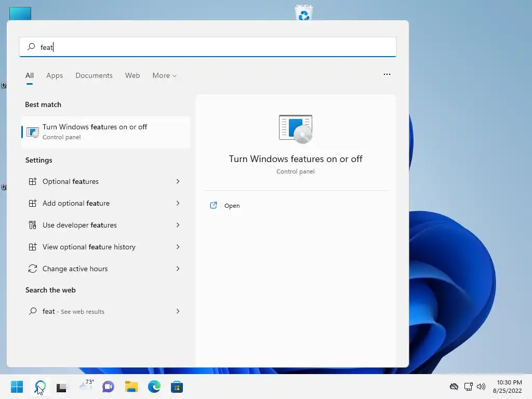This screenshot has width=532, height=399.
Task: Launch the Chat app from the taskbar
Action: 108,387
